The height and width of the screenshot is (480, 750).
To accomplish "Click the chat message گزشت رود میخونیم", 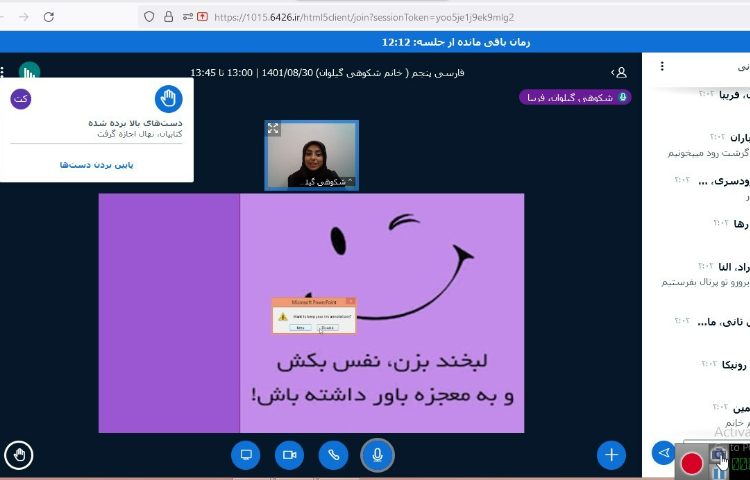I will pos(708,153).
